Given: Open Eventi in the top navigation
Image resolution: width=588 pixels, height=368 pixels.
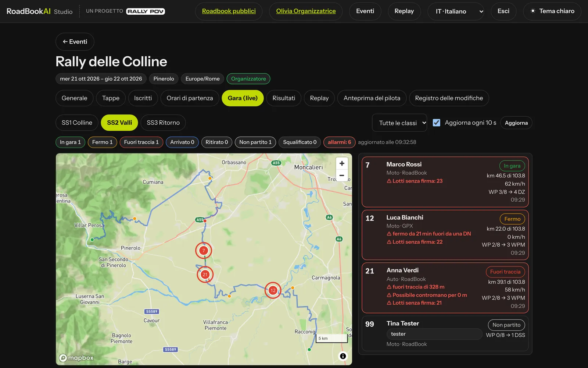Looking at the screenshot, I should pos(365,11).
